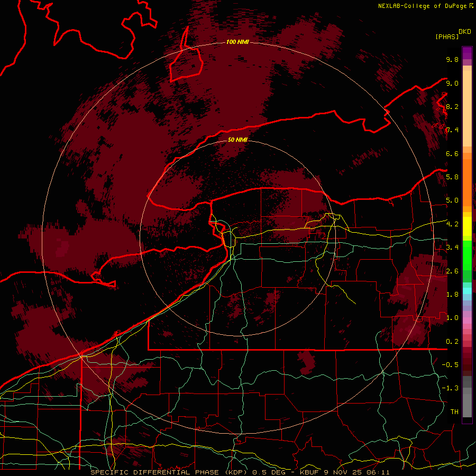Click the 100 NMI range ring label
Viewport: 476px width, 476px height.
pyautogui.click(x=237, y=42)
